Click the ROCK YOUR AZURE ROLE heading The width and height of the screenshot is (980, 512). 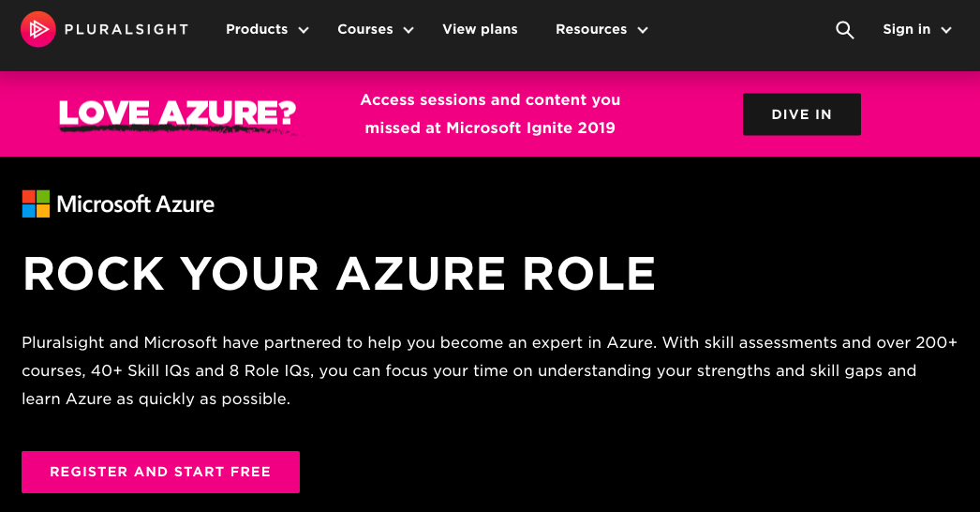point(339,273)
